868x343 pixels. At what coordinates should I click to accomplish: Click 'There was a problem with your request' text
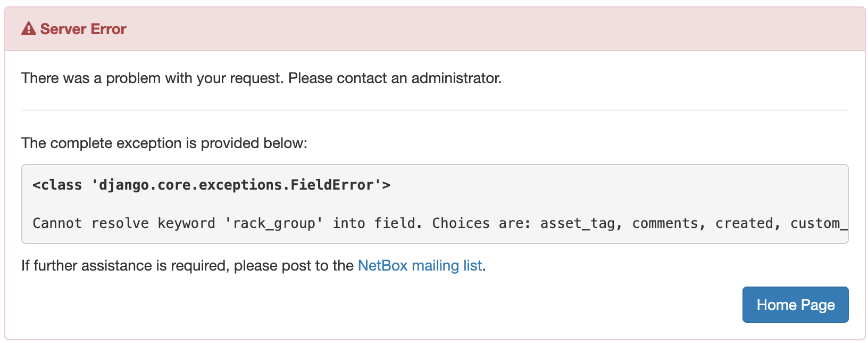pos(153,78)
